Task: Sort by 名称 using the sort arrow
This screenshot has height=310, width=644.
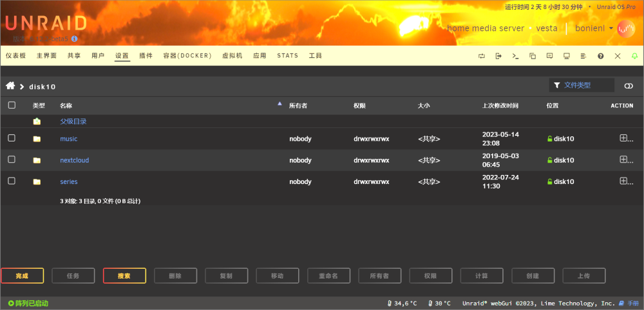Action: click(x=279, y=104)
